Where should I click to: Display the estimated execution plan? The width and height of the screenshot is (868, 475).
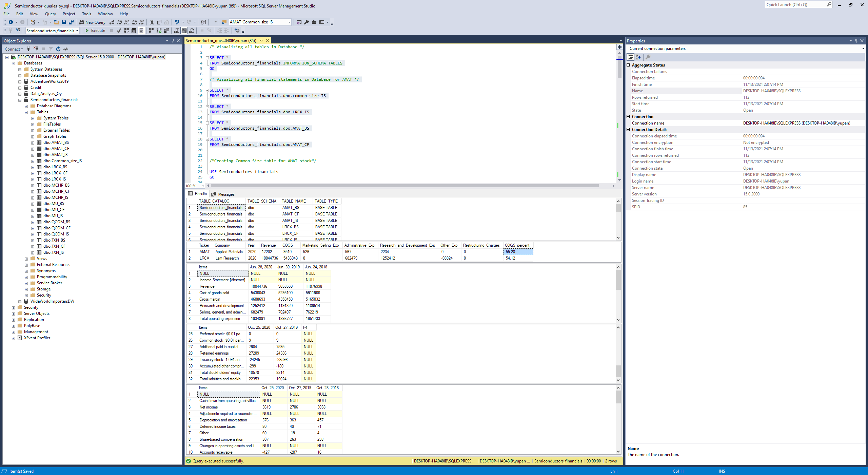point(126,31)
